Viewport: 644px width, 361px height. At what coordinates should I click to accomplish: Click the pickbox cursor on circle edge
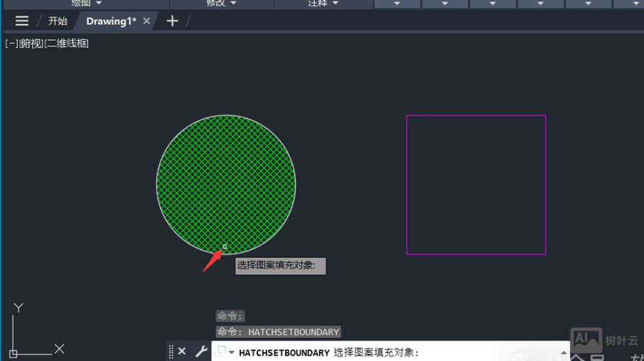(x=225, y=247)
